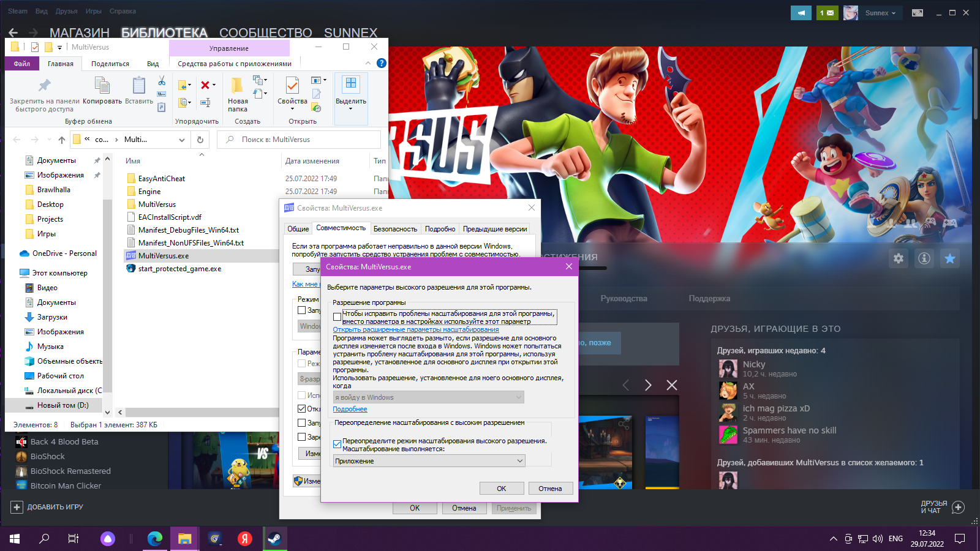
Task: Click the New folder icon in ribbon
Action: tap(237, 86)
